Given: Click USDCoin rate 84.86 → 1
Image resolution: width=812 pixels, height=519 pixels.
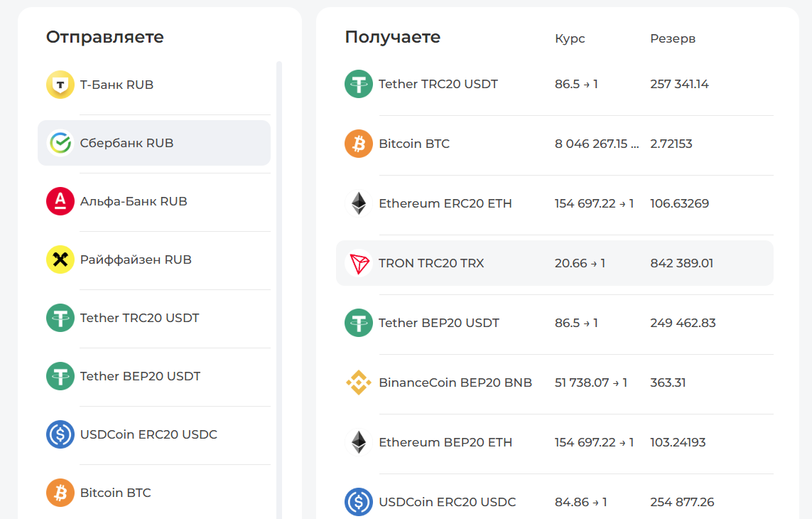Looking at the screenshot, I should point(580,502).
